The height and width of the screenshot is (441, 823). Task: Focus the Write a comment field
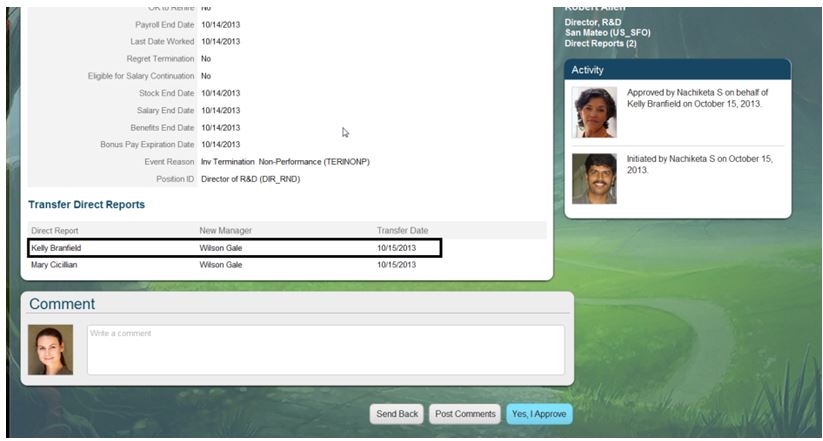click(326, 350)
